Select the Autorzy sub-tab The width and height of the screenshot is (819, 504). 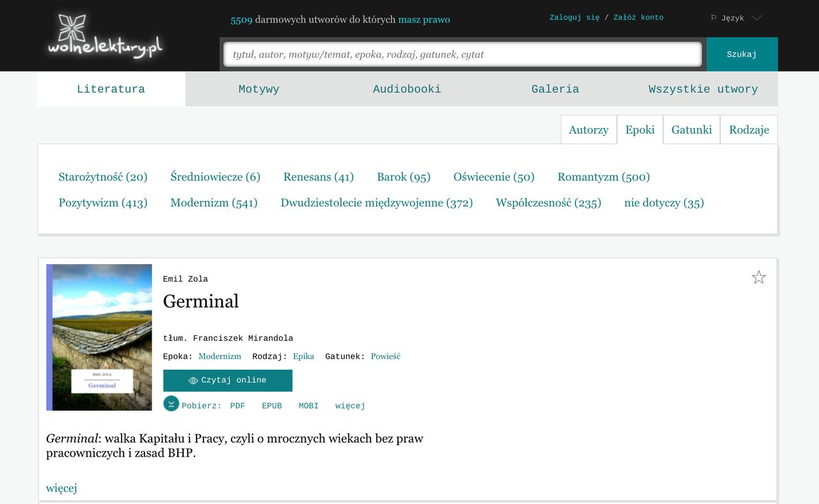pyautogui.click(x=589, y=130)
